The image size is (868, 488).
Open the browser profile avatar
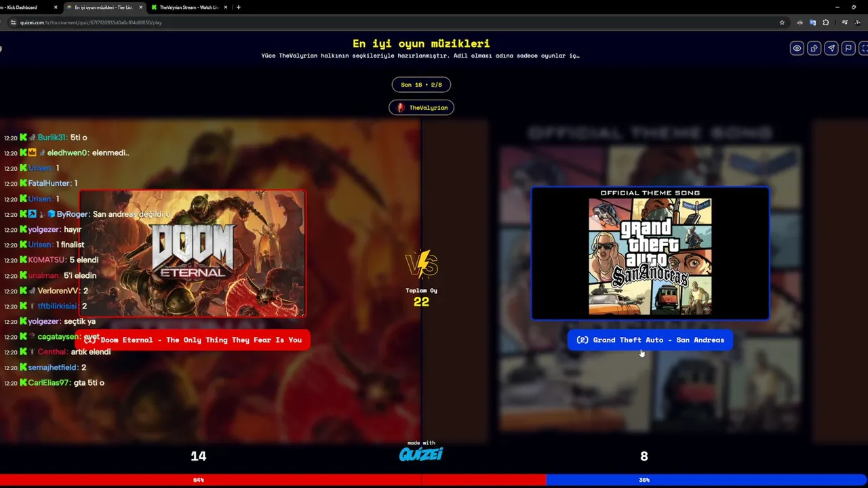[856, 22]
